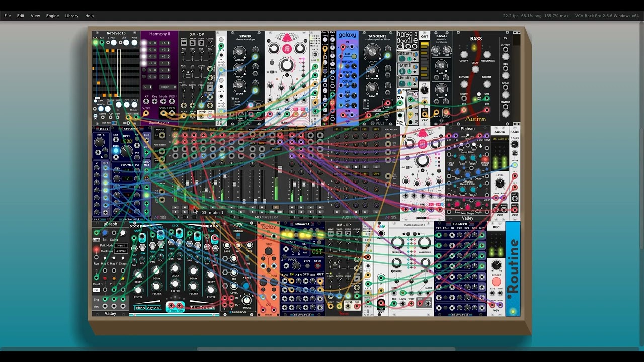The height and width of the screenshot is (362, 644).
Task: Open the Edit menu
Action: click(21, 16)
